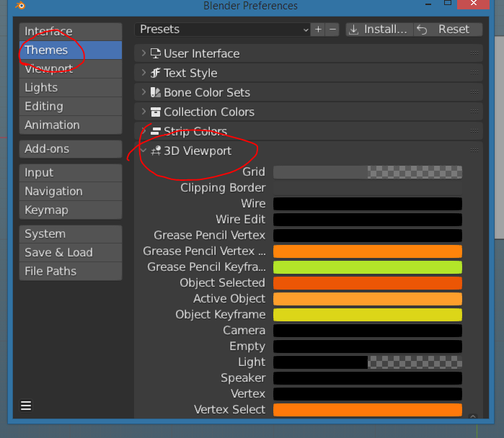The image size is (504, 438).
Task: Open the Navigation preferences tab
Action: pos(71,192)
